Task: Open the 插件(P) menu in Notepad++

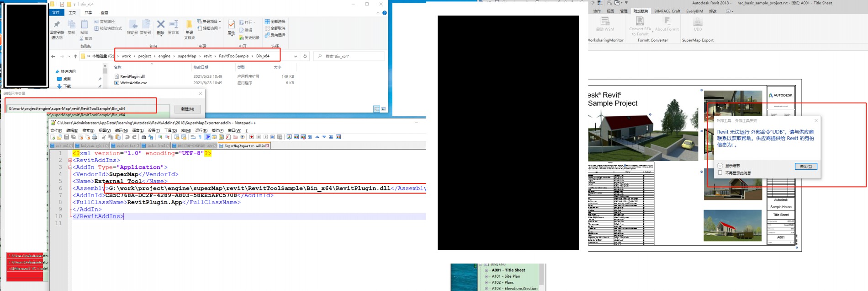Action: point(217,130)
